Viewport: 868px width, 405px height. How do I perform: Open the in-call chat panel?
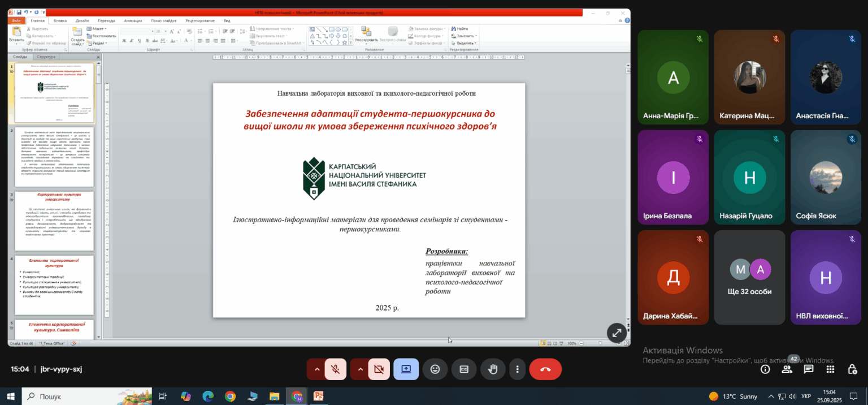[x=809, y=369]
